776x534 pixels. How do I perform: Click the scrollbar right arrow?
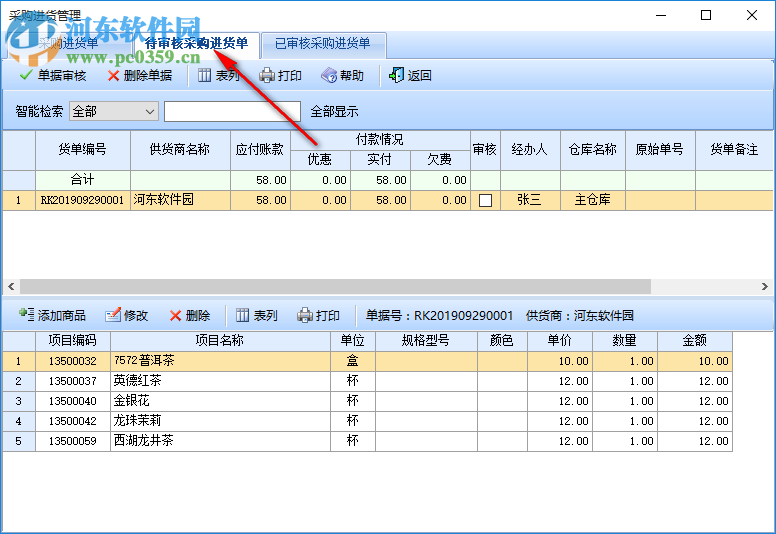click(765, 286)
